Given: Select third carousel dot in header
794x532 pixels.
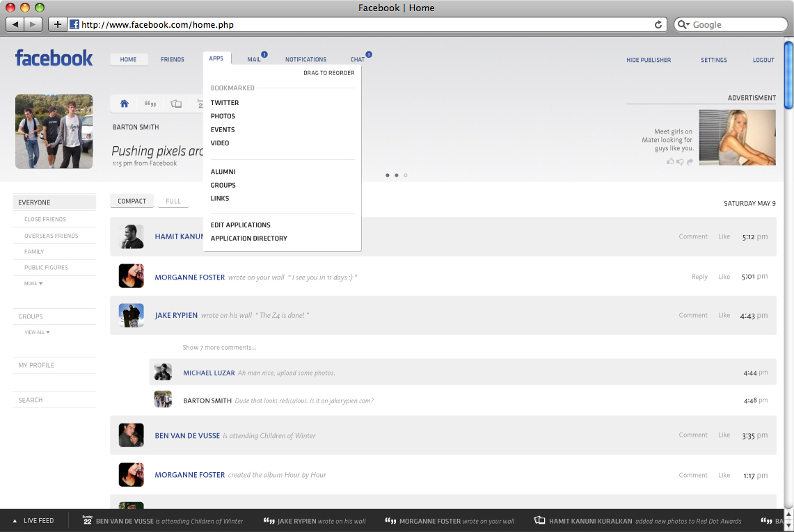Looking at the screenshot, I should pos(406,175).
